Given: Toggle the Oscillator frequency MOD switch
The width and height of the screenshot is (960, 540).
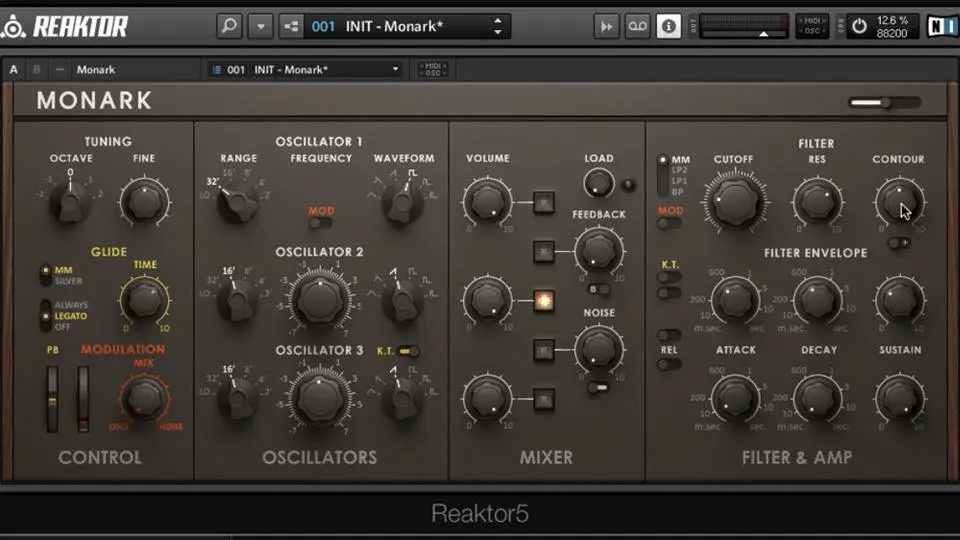Looking at the screenshot, I should tap(320, 223).
